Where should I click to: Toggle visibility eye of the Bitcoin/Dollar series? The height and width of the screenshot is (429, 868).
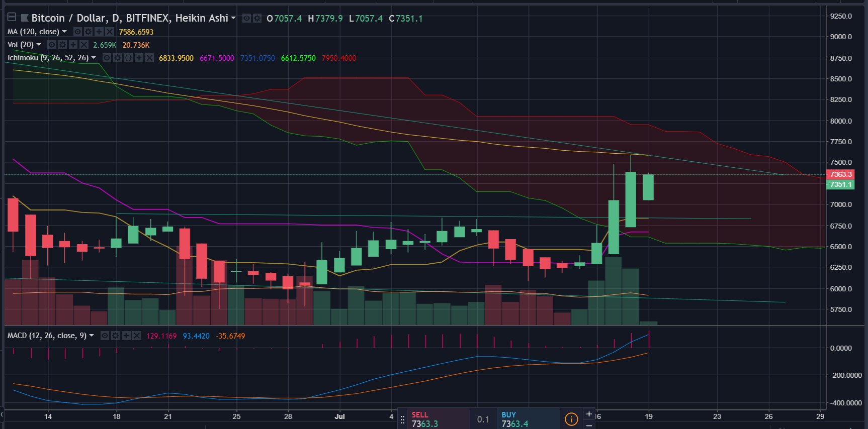[x=246, y=18]
